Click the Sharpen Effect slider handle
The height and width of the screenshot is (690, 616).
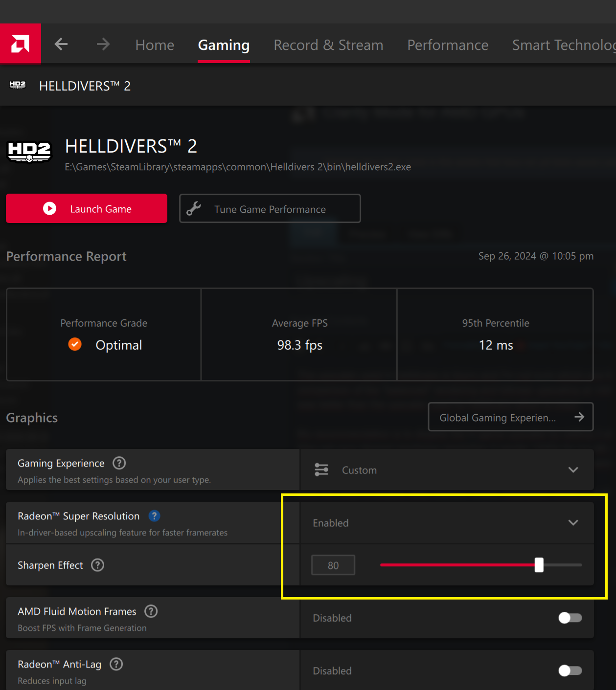pos(539,565)
